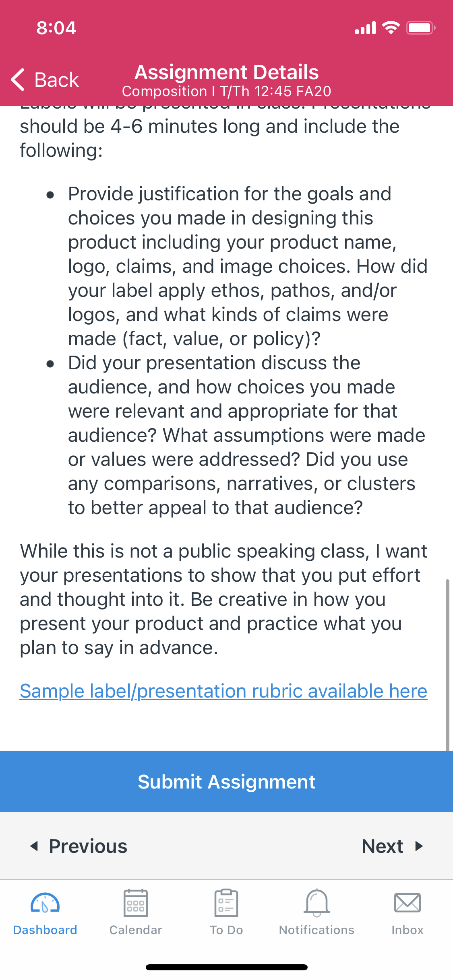Open the To Do checklist icon

click(x=226, y=903)
